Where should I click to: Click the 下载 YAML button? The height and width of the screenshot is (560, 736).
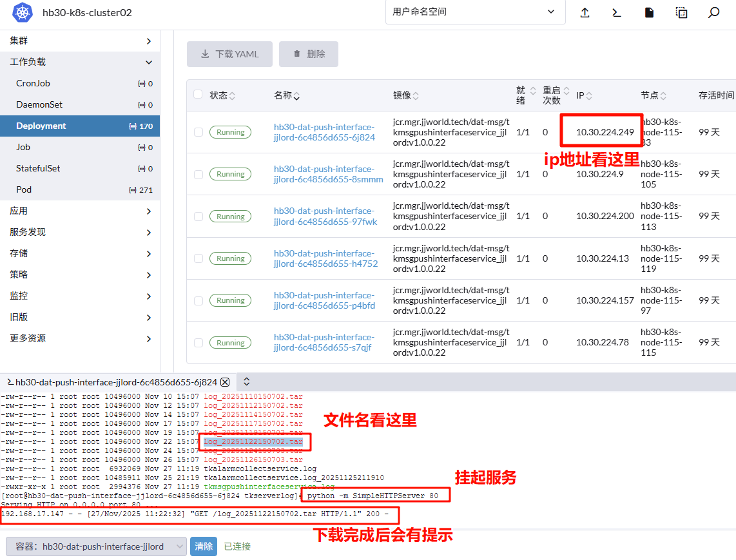229,54
